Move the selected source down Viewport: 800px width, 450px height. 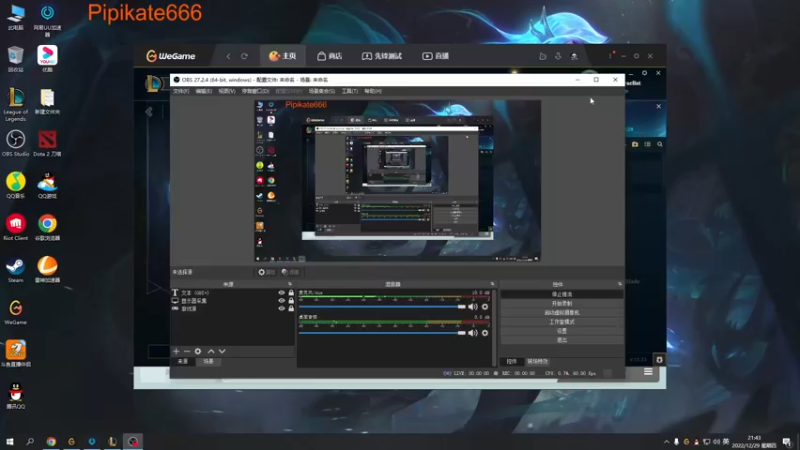click(x=222, y=352)
